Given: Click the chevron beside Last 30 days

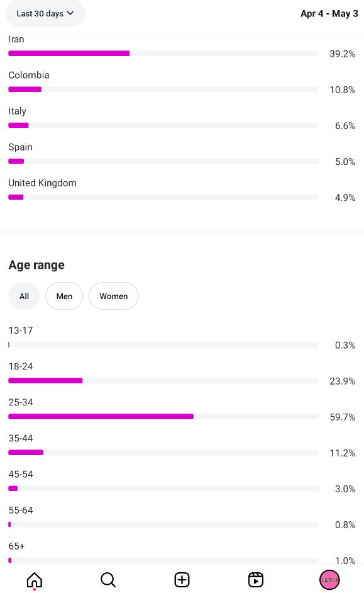Looking at the screenshot, I should tap(70, 13).
